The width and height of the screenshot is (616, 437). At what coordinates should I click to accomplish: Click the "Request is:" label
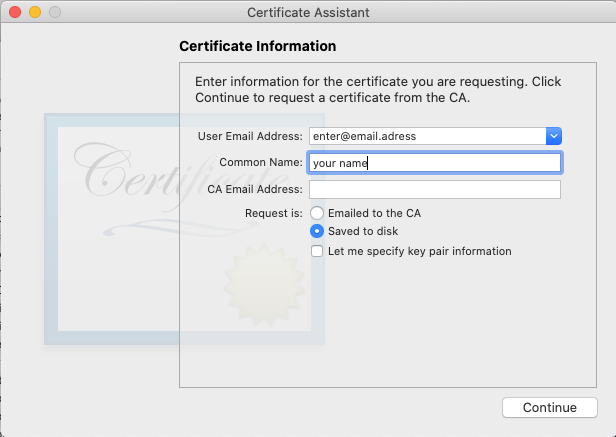tap(273, 213)
